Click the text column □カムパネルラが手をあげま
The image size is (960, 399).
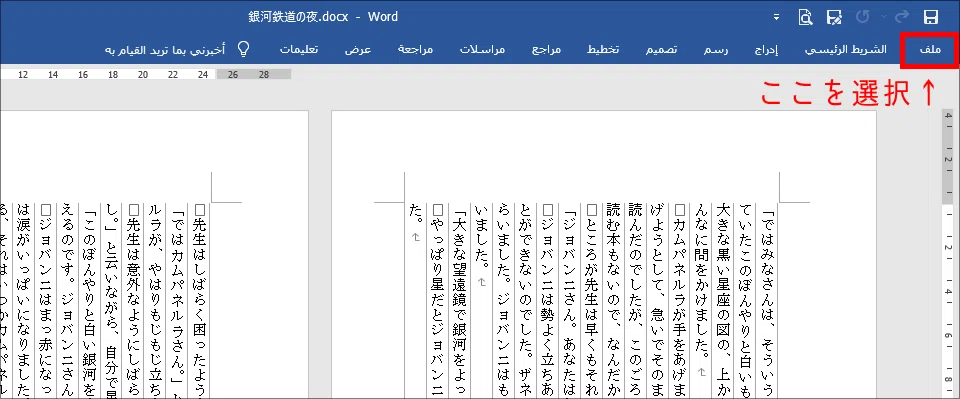coord(680,301)
